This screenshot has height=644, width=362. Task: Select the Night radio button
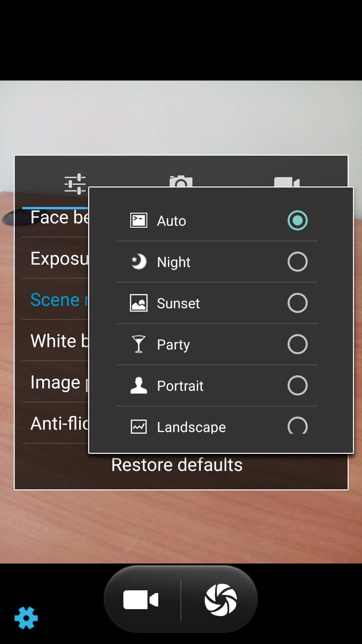point(298,262)
